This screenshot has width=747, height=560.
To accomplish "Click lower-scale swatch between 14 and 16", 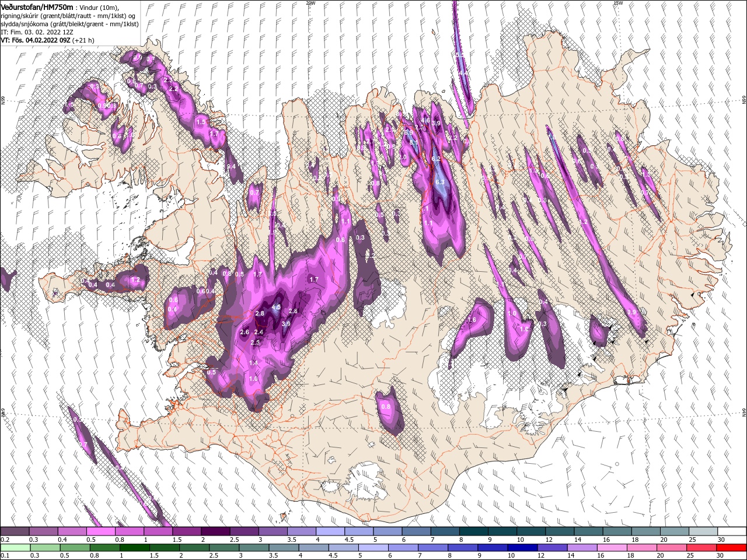I will 584,548.
